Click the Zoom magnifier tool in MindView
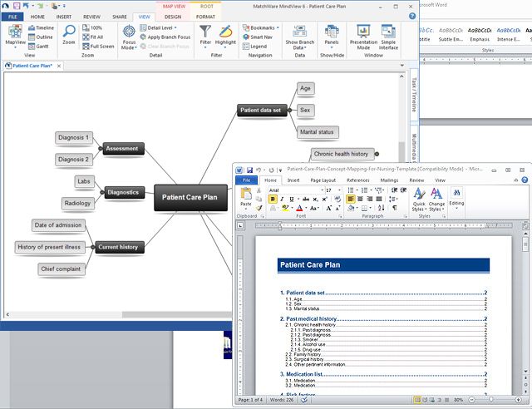Viewport: 532px width, 409px height. [69, 34]
